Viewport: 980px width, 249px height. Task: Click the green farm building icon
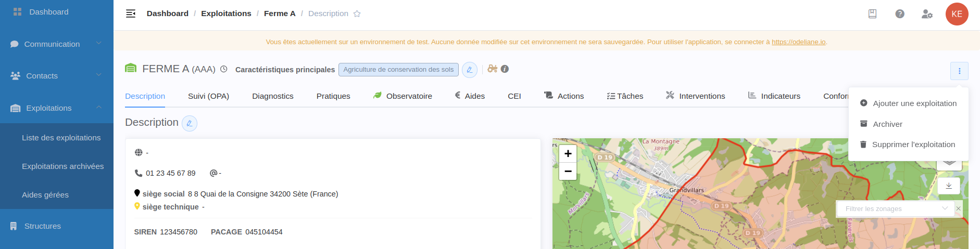(131, 68)
